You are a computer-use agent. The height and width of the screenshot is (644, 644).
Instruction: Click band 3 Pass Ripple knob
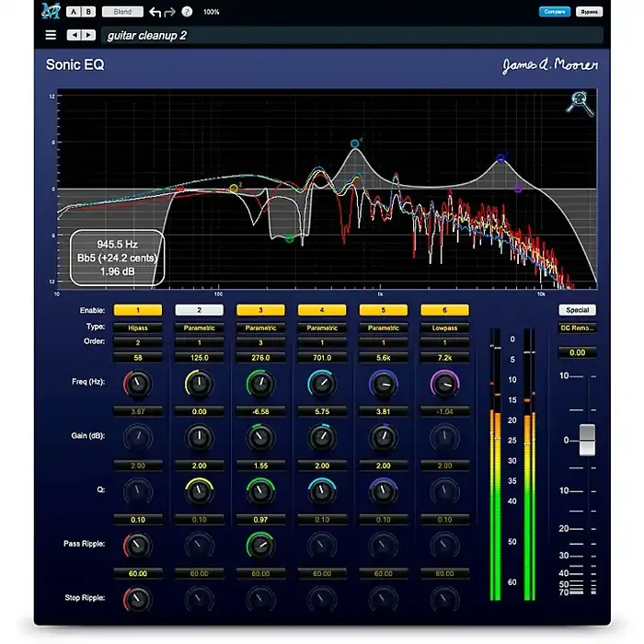pyautogui.click(x=260, y=546)
